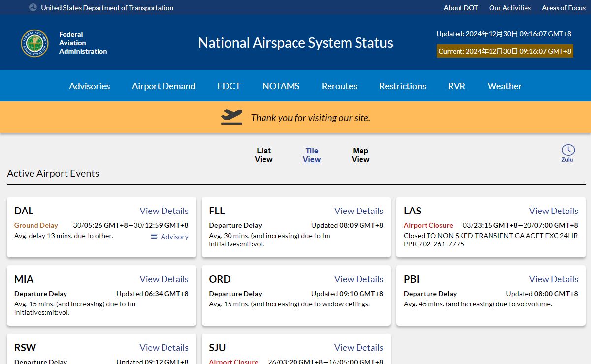Click the Active Airport Events heading
This screenshot has height=364, width=591.
point(53,173)
